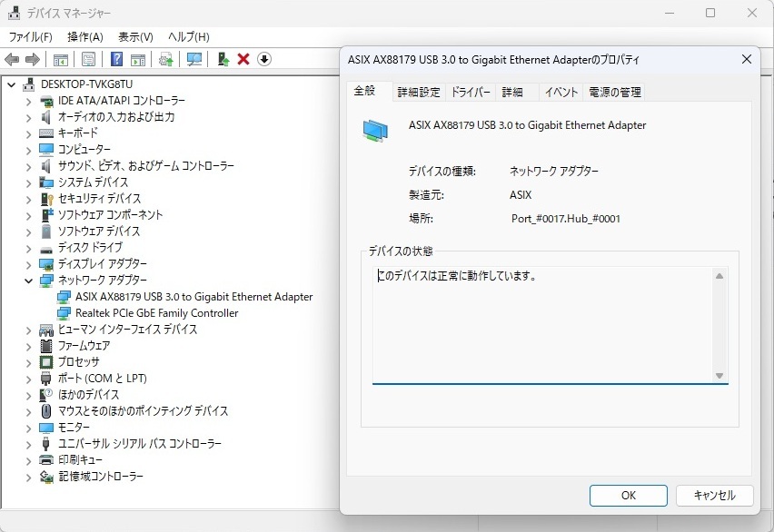
Task: Expand the オーディオの入力および出力 node
Action: [x=29, y=117]
